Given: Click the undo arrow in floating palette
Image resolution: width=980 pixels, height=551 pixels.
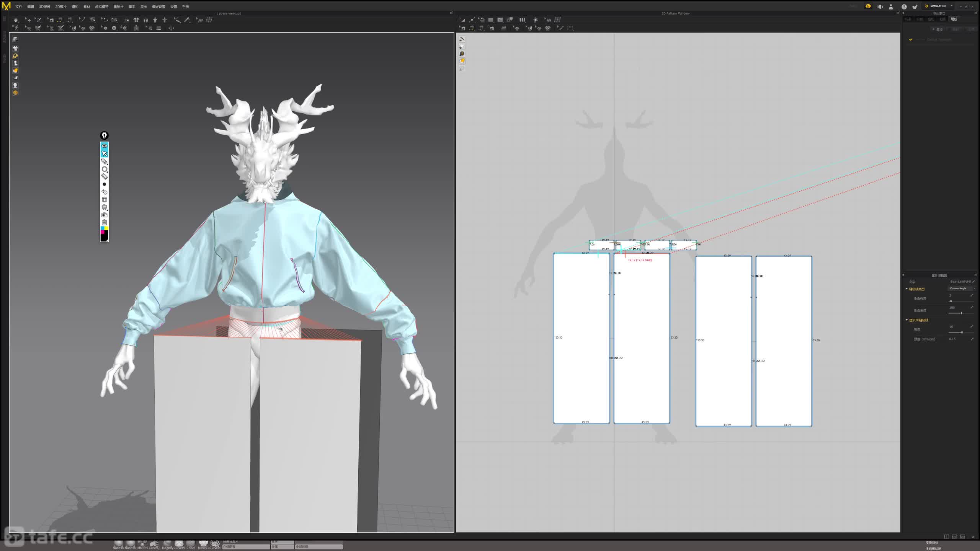Looking at the screenshot, I should click(x=104, y=192).
